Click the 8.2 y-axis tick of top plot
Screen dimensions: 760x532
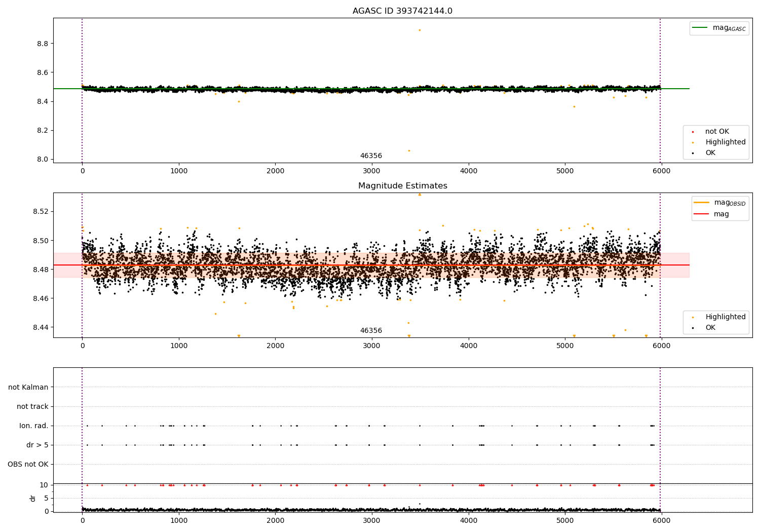point(43,131)
